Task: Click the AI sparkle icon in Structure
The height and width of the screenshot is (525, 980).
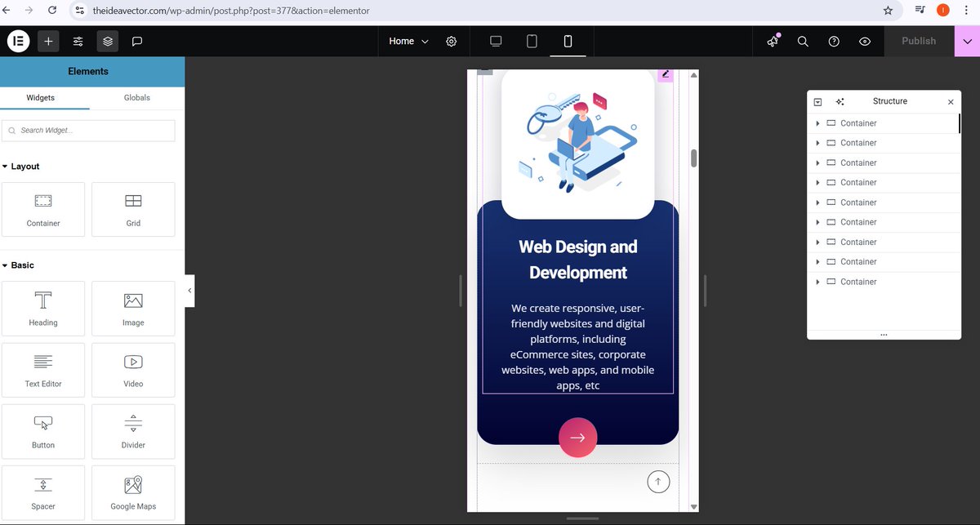Action: click(840, 102)
